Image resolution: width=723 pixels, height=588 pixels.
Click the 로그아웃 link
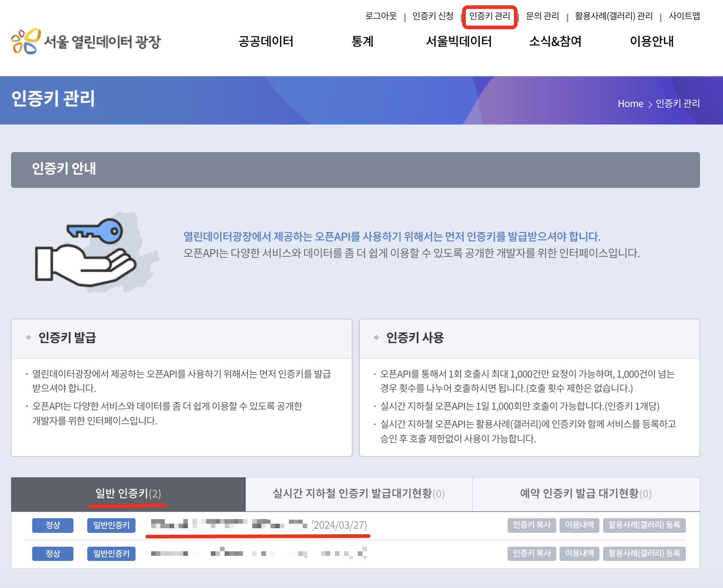(381, 16)
